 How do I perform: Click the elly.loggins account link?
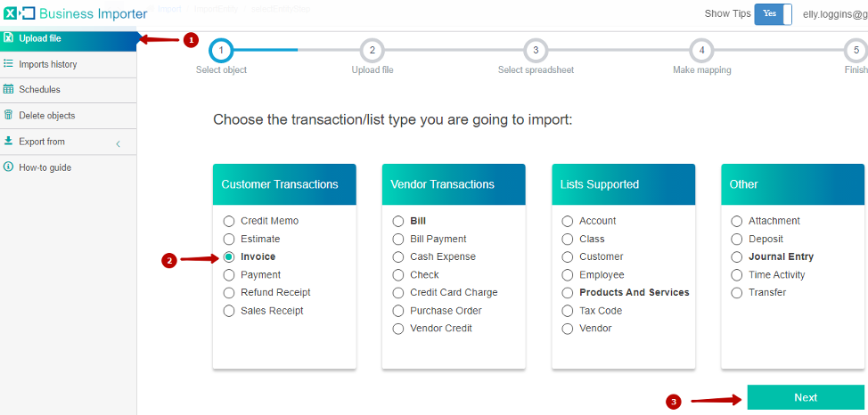click(x=835, y=14)
